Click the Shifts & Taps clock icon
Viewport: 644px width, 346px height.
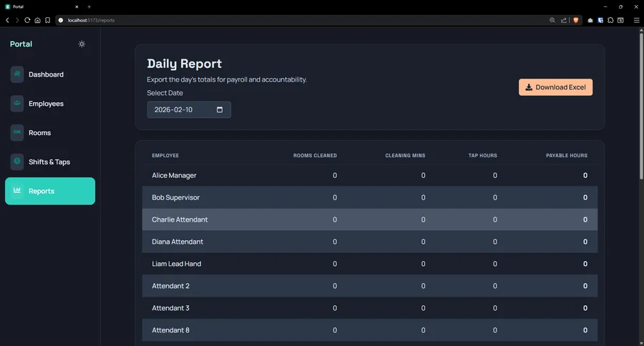17,162
